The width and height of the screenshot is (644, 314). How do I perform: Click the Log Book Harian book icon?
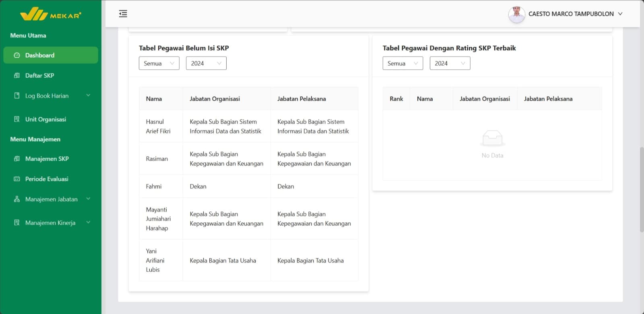17,96
